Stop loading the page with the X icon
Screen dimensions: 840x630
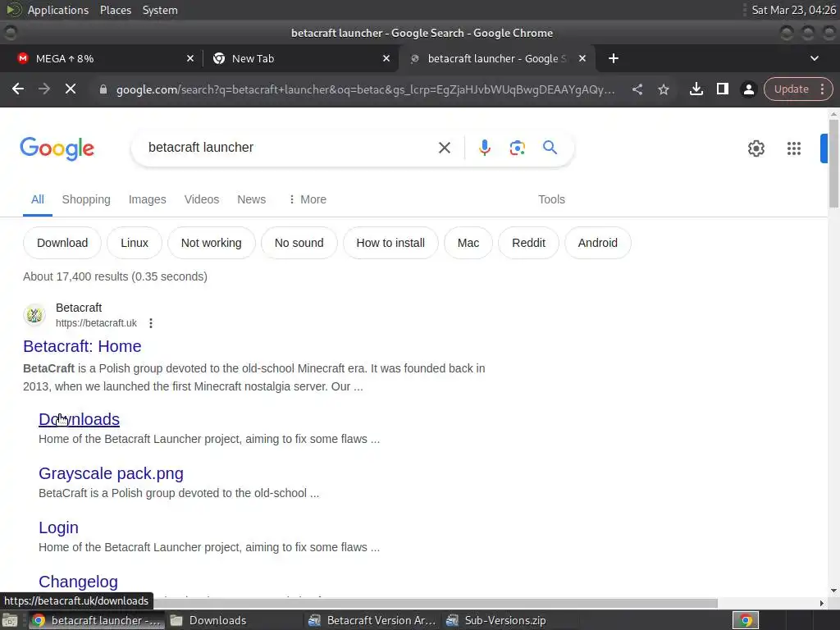pos(71,89)
